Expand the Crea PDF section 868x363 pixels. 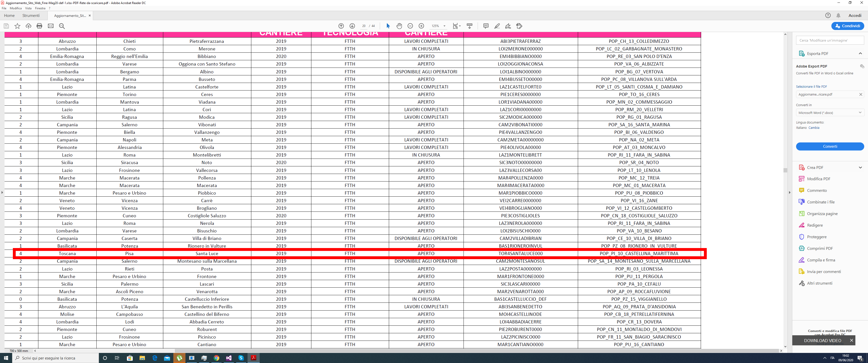coord(860,167)
